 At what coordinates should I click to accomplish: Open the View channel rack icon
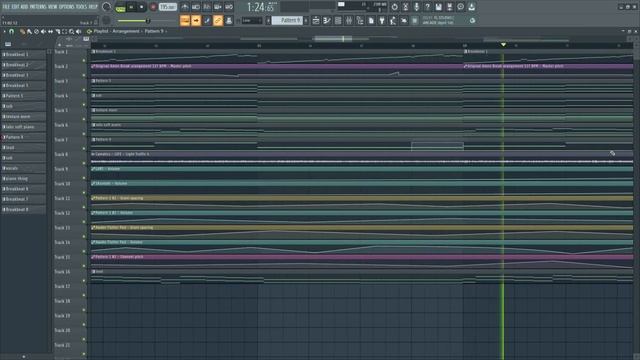point(338,20)
